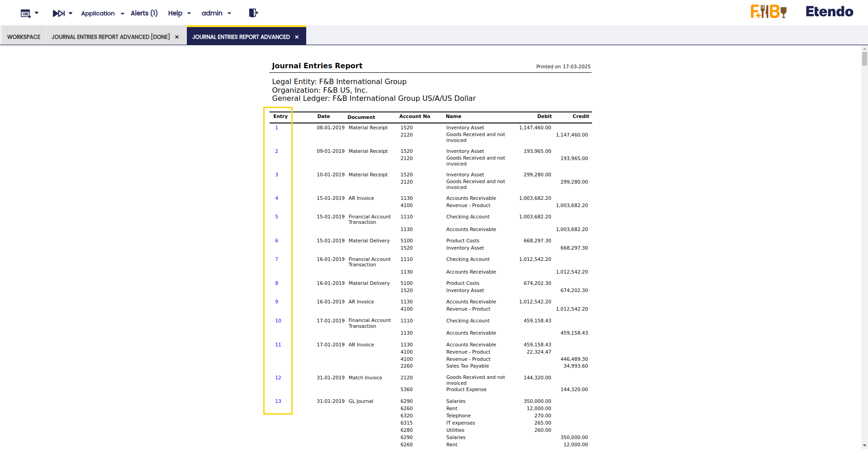Click the logout door icon
This screenshot has height=449, width=868.
point(253,13)
